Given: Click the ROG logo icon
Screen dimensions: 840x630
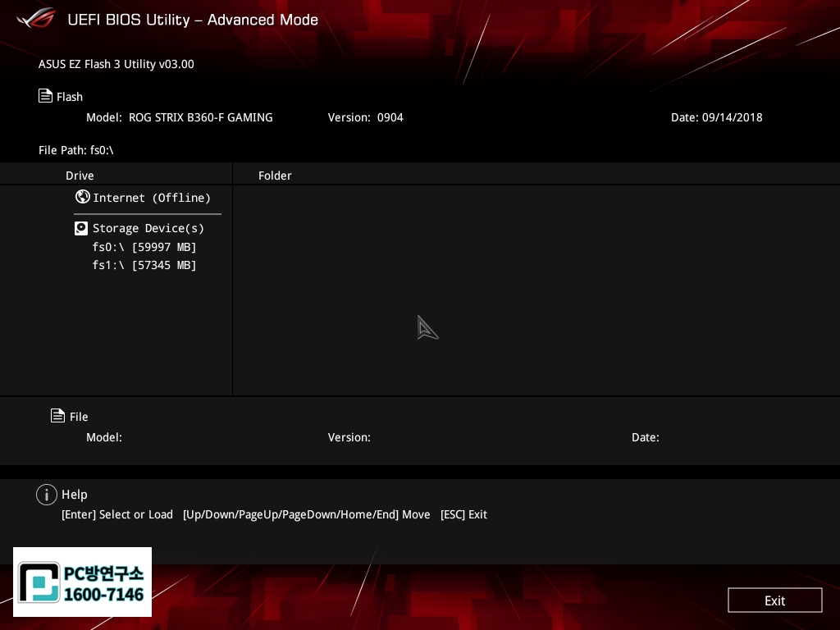Looking at the screenshot, I should (x=35, y=18).
